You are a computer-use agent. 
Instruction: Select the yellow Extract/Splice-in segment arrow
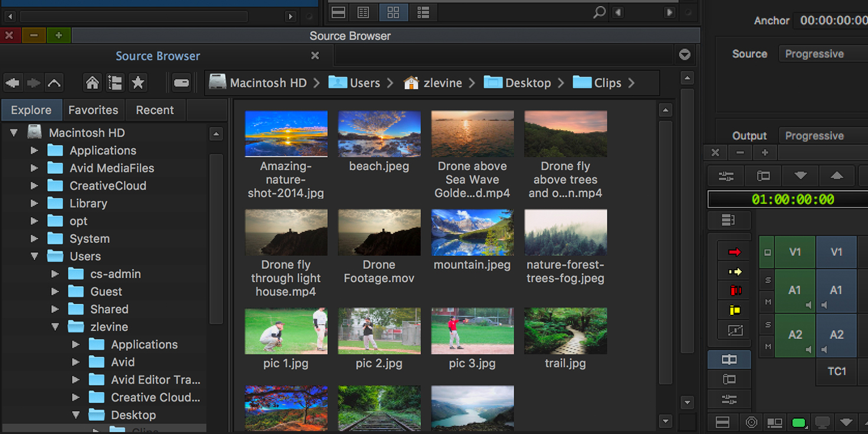point(735,272)
